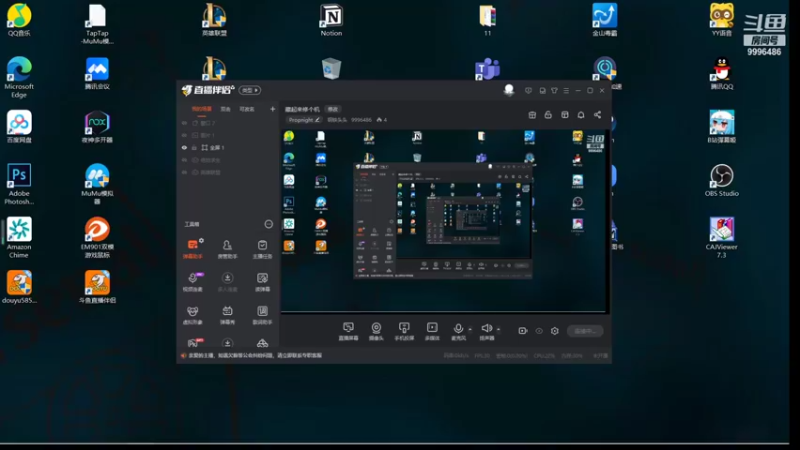Select the 虚拟形象 virtual avatar tool
Image resolution: width=800 pixels, height=450 pixels.
coord(193,315)
